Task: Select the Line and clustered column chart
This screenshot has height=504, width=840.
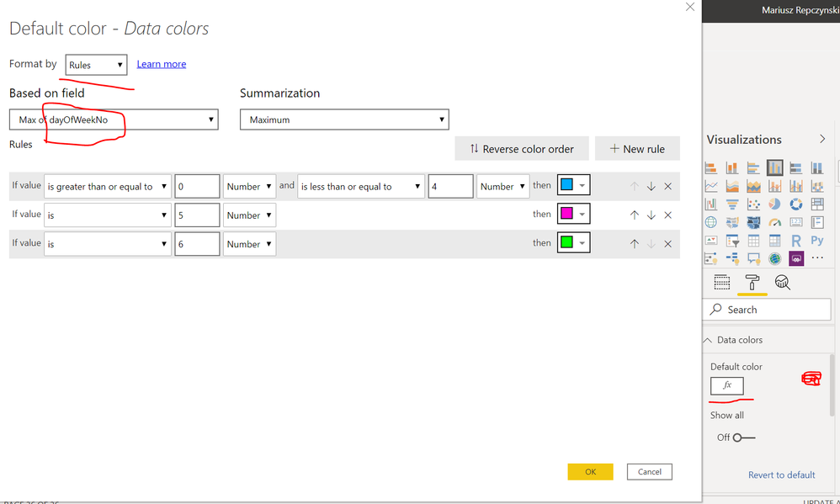Action: point(796,187)
